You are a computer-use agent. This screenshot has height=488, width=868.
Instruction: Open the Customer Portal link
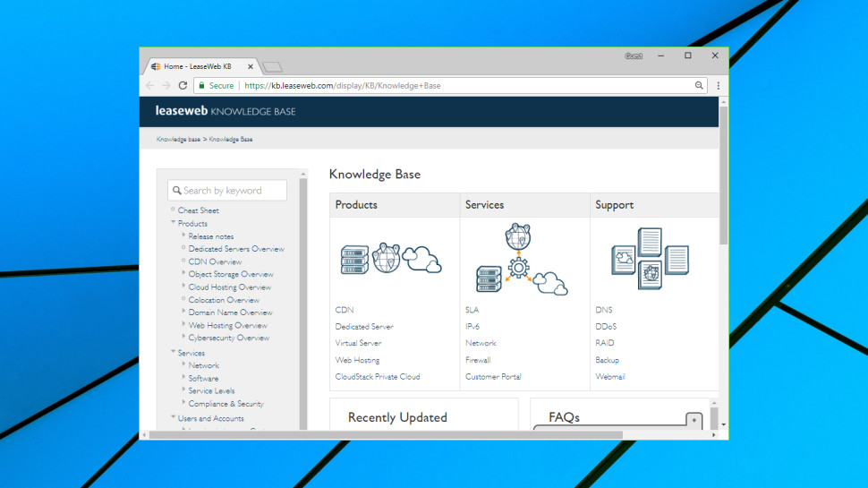(493, 377)
